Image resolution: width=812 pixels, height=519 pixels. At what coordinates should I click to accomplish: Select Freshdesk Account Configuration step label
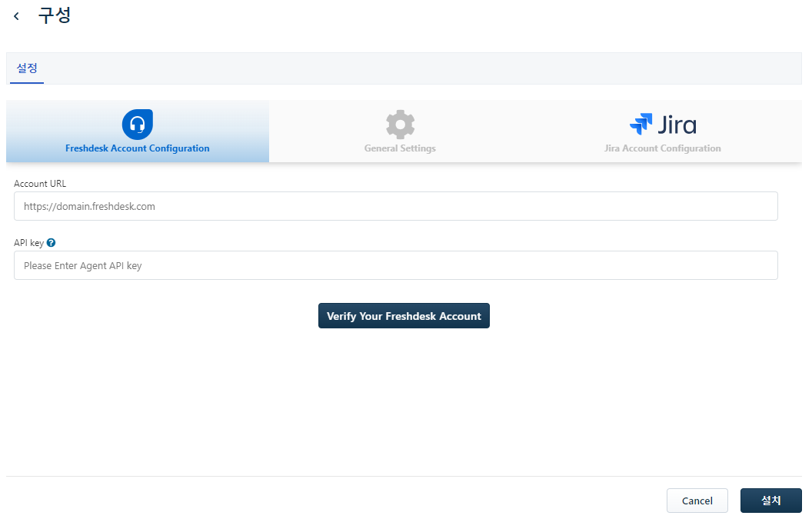(137, 148)
